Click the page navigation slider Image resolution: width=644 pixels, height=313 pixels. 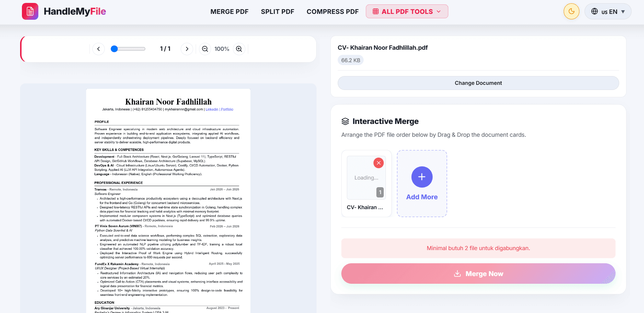(x=128, y=49)
